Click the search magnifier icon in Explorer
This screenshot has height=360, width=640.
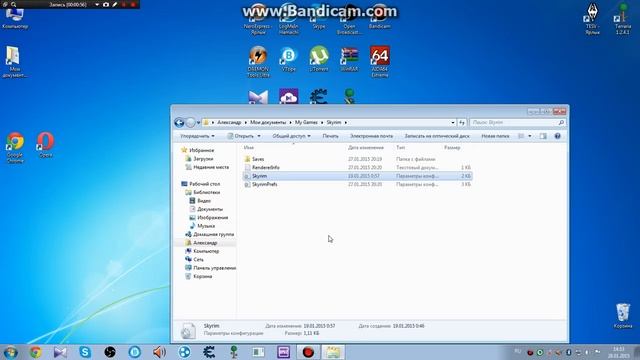point(561,122)
